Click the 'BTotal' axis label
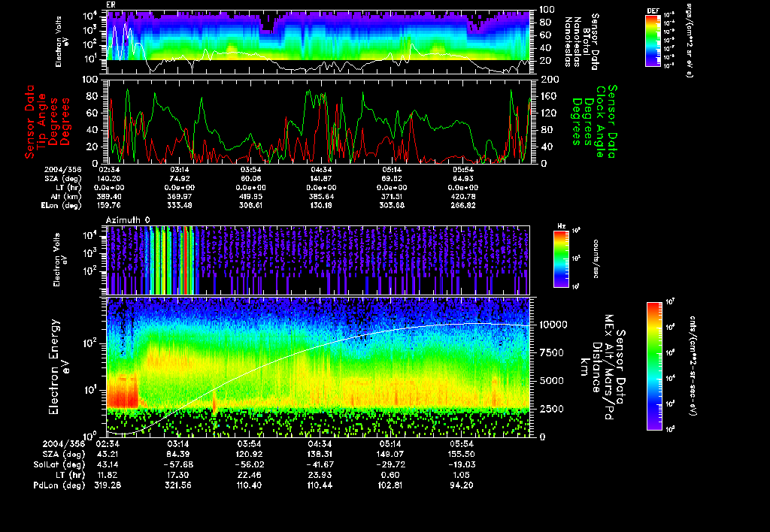 pos(587,42)
